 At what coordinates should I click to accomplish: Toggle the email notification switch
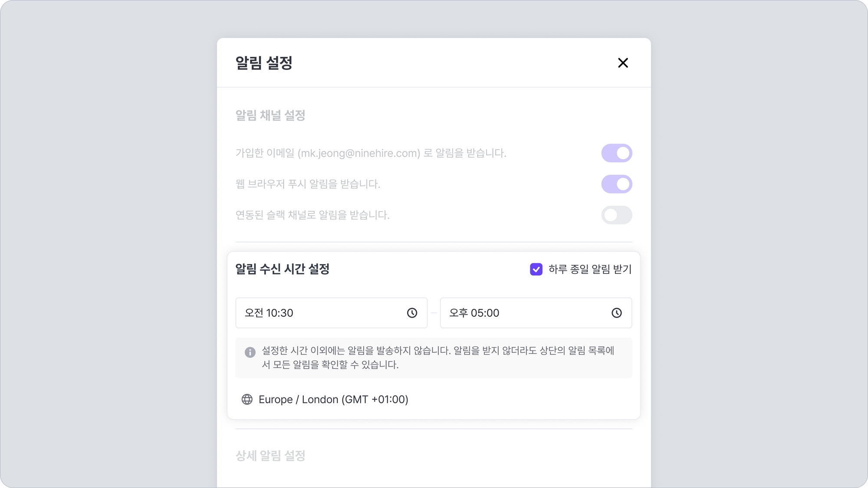coord(616,153)
